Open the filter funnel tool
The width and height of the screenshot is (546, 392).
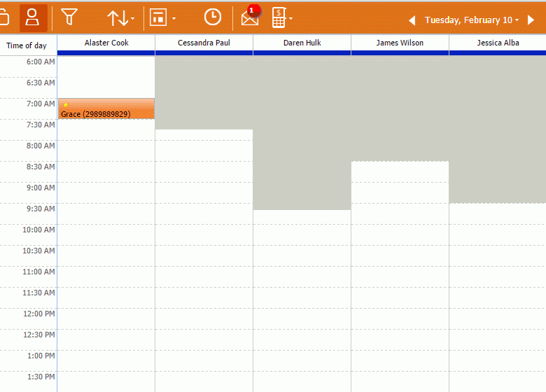coord(69,17)
